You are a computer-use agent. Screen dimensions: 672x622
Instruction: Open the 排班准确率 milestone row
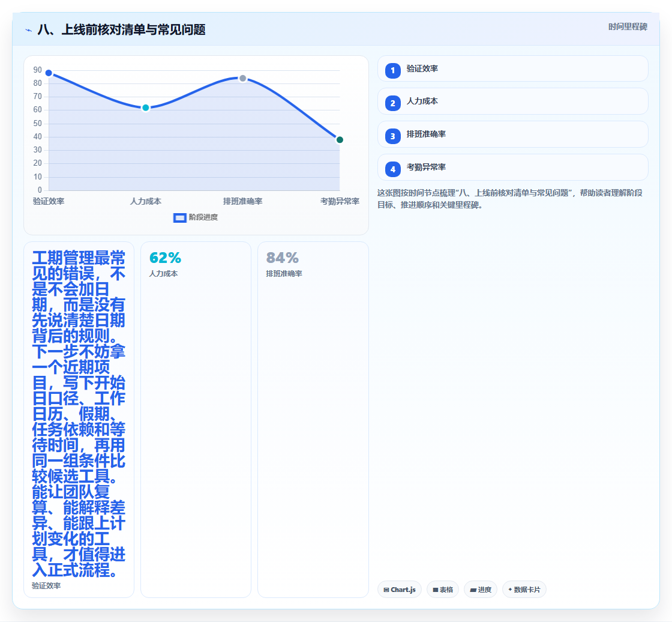[x=512, y=134]
